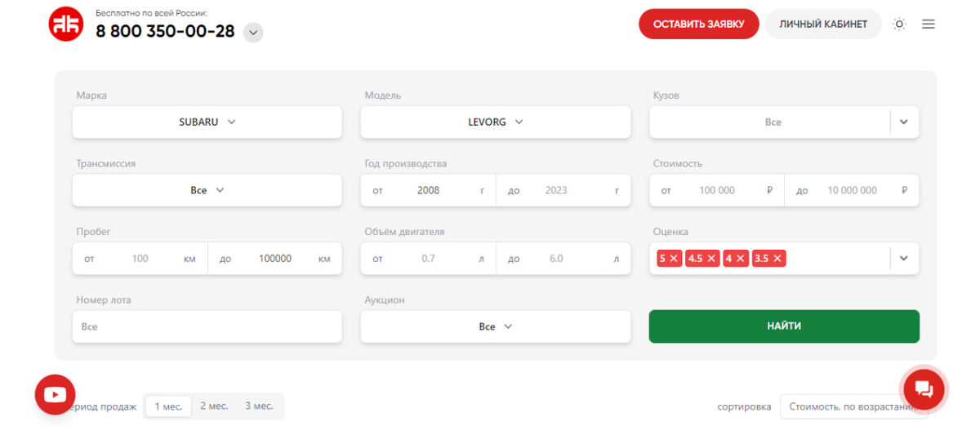Open the Аукцион dropdown
Screen dimensions: 980x444
(x=496, y=326)
